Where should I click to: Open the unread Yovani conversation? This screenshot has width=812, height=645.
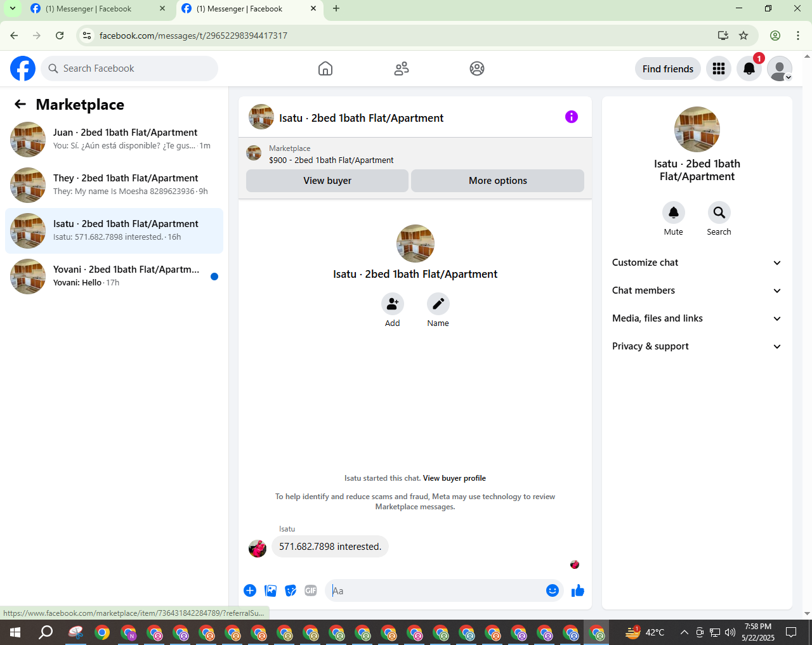[x=114, y=277]
